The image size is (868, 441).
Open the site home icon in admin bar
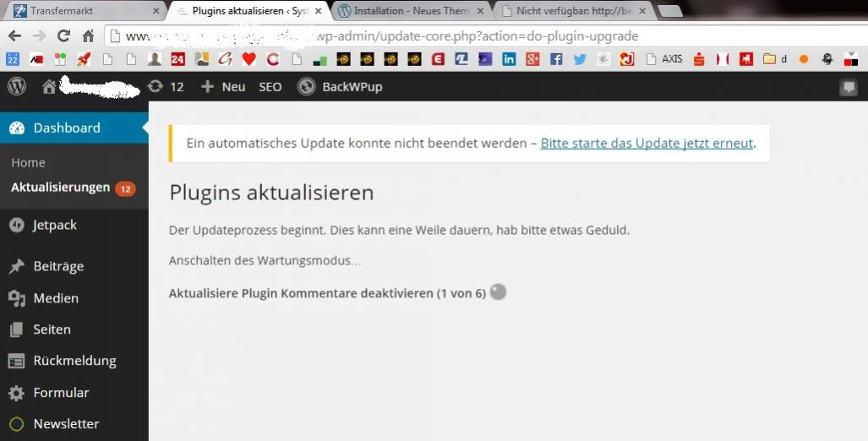(49, 87)
